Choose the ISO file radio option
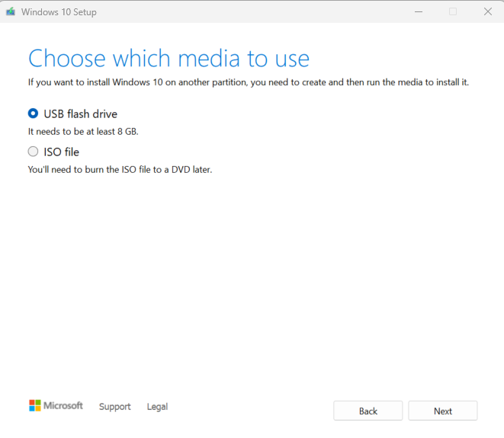 point(33,152)
